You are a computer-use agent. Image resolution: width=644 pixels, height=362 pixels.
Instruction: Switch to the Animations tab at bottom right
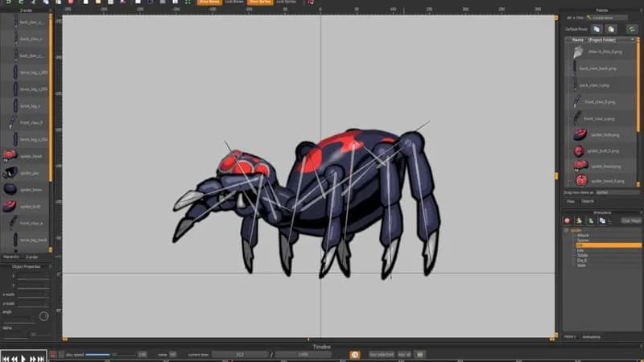592,337
